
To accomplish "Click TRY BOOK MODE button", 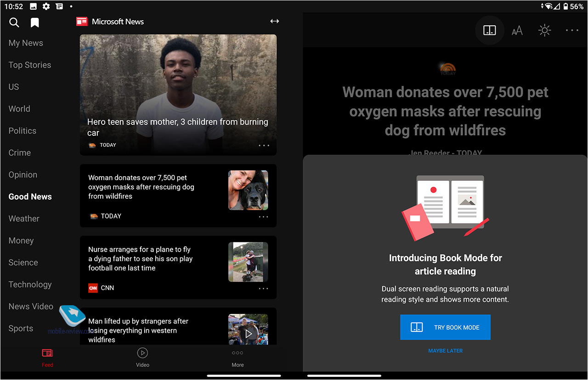I will 445,327.
